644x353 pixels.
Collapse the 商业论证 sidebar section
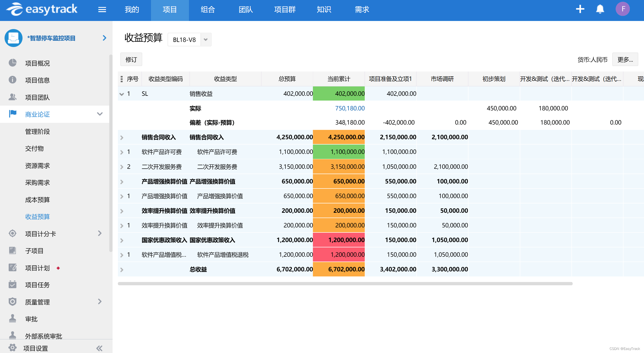click(100, 114)
